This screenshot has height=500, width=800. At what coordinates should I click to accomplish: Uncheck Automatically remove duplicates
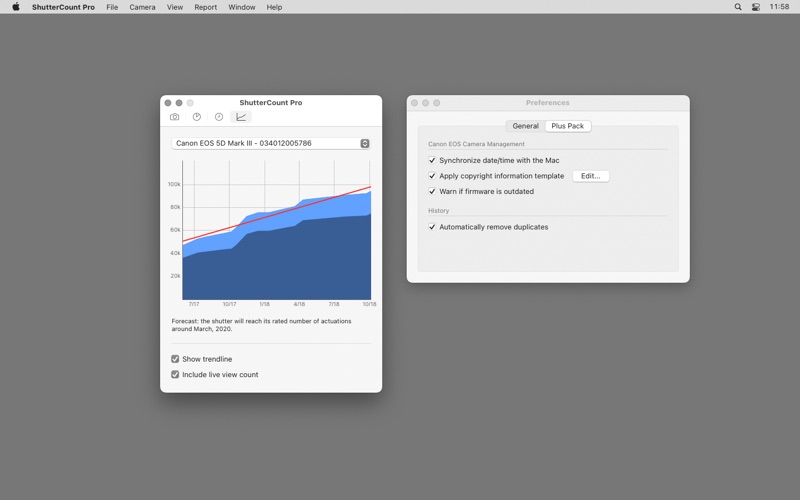click(x=432, y=227)
